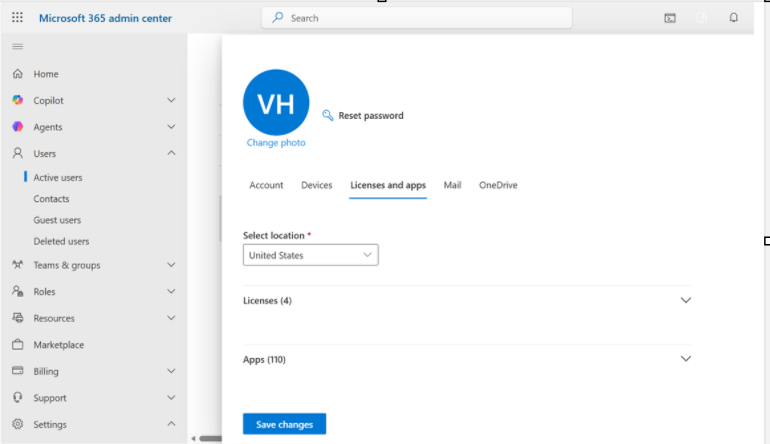The width and height of the screenshot is (770, 444).
Task: Click the Support headset icon
Action: point(18,397)
